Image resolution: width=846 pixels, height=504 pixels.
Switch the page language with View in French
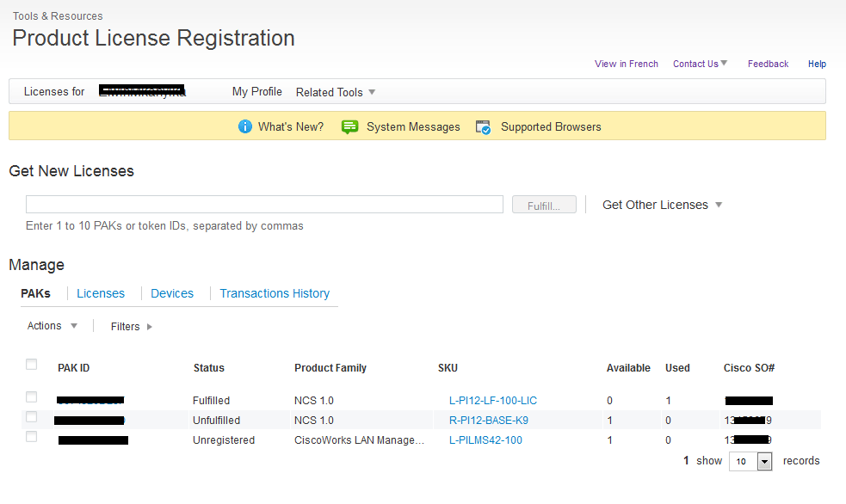coord(627,64)
